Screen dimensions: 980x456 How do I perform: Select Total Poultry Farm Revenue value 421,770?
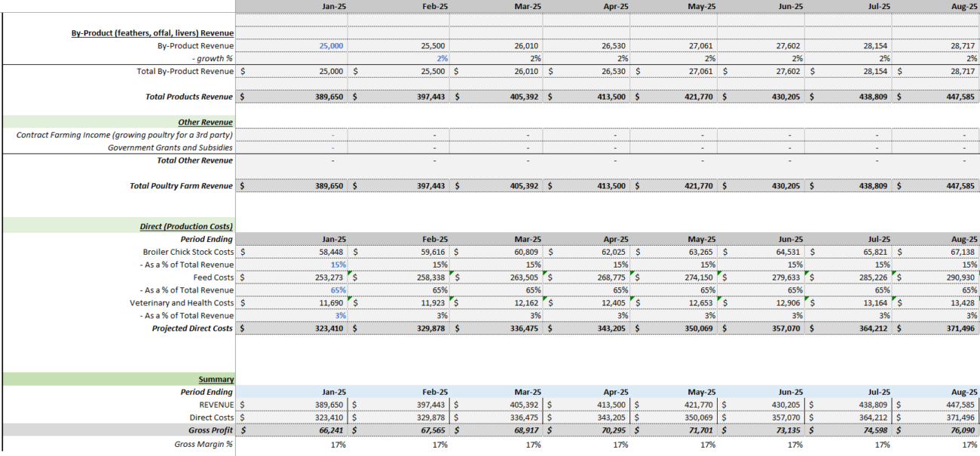click(699, 186)
